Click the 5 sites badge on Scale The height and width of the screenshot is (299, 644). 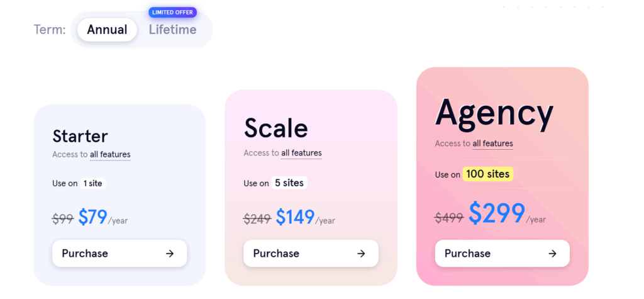[x=289, y=183]
